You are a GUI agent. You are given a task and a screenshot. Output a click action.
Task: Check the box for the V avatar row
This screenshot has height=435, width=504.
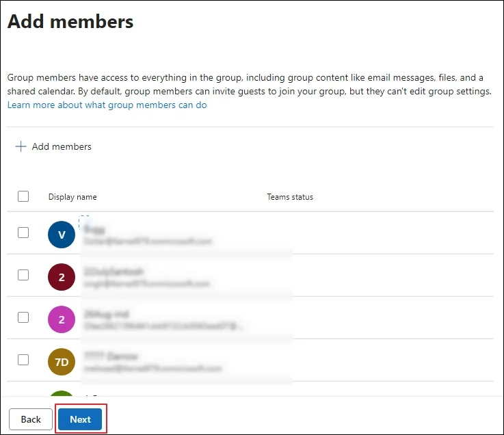point(23,233)
